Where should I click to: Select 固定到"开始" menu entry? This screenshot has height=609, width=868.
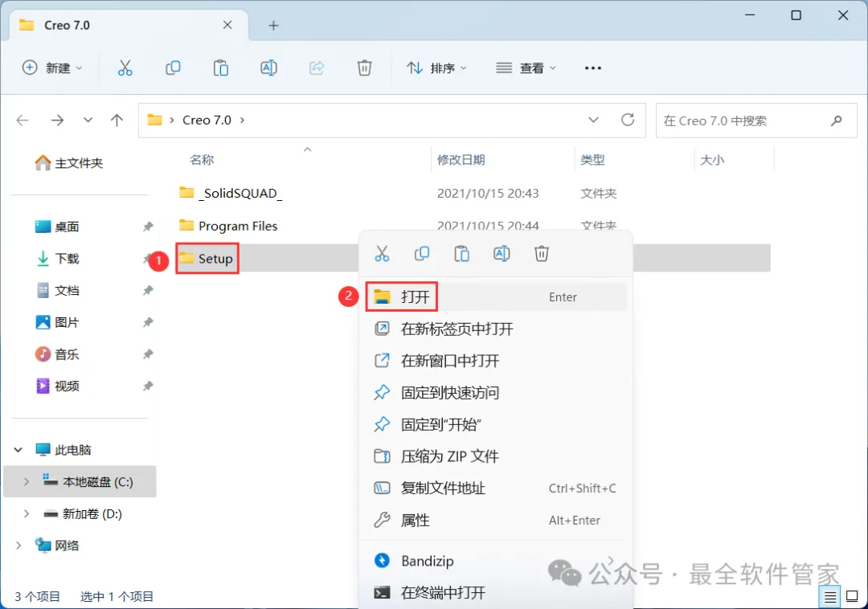pos(496,425)
